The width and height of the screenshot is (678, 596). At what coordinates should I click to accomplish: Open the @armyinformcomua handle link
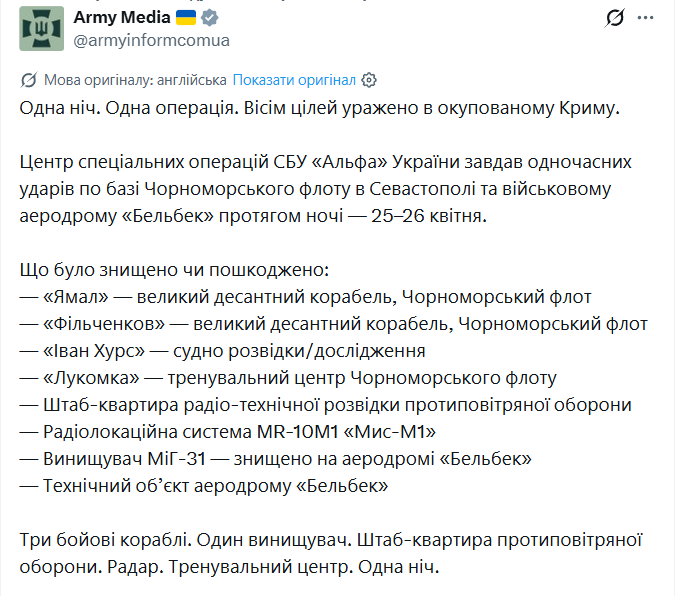[151, 40]
